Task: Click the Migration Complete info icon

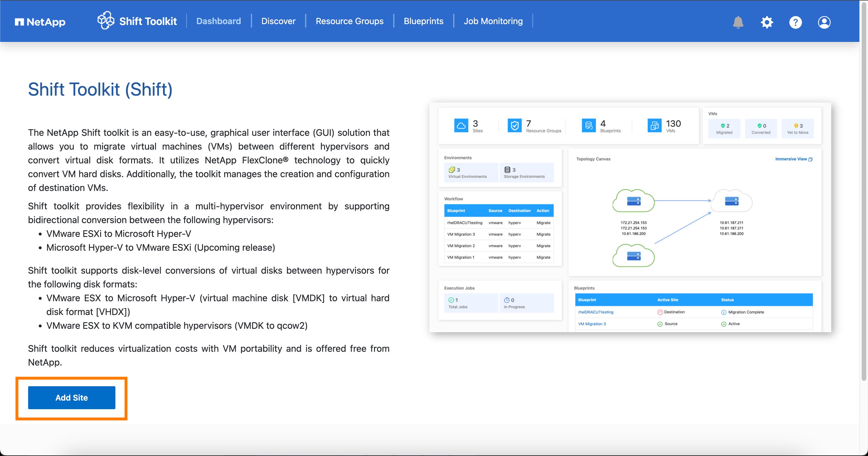Action: pyautogui.click(x=723, y=312)
